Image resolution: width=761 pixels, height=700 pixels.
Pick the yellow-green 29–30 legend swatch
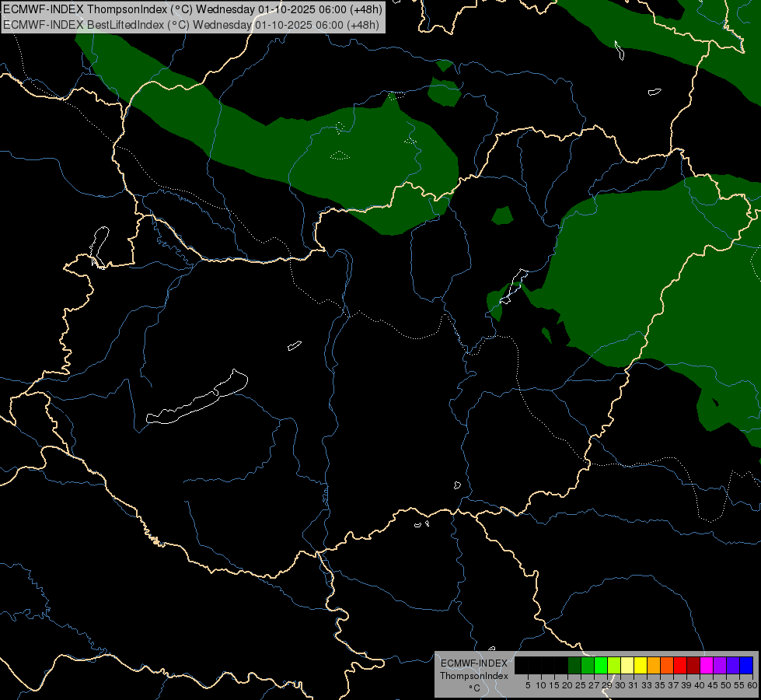(614, 665)
